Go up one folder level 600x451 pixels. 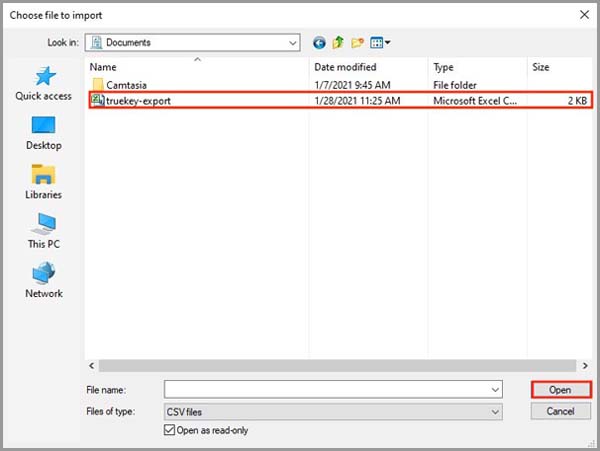[x=338, y=42]
